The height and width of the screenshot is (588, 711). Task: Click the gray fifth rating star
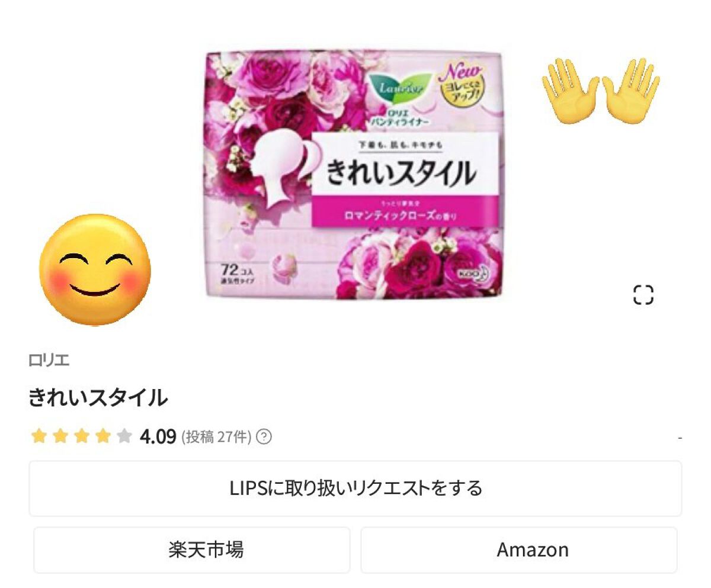coord(124,437)
